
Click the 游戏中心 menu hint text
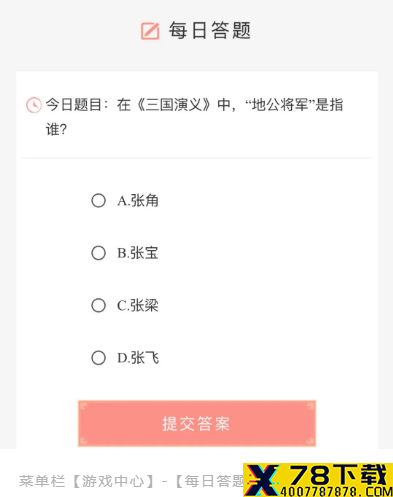pos(113,481)
